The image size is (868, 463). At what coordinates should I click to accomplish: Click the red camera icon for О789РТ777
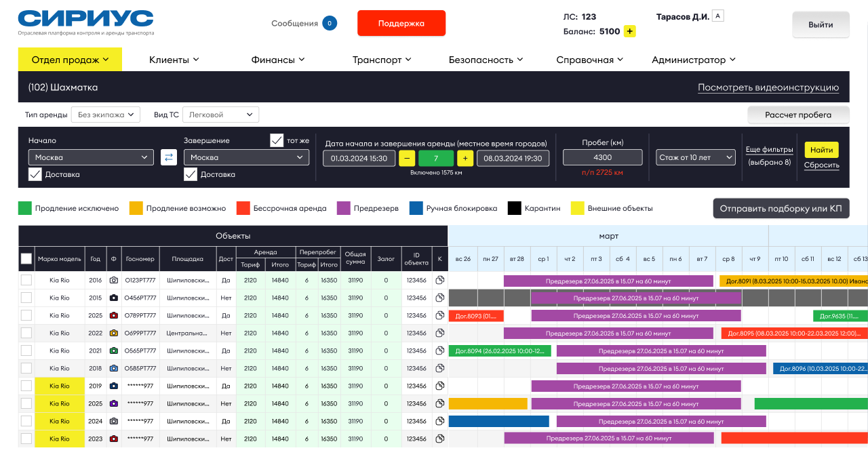pos(113,315)
